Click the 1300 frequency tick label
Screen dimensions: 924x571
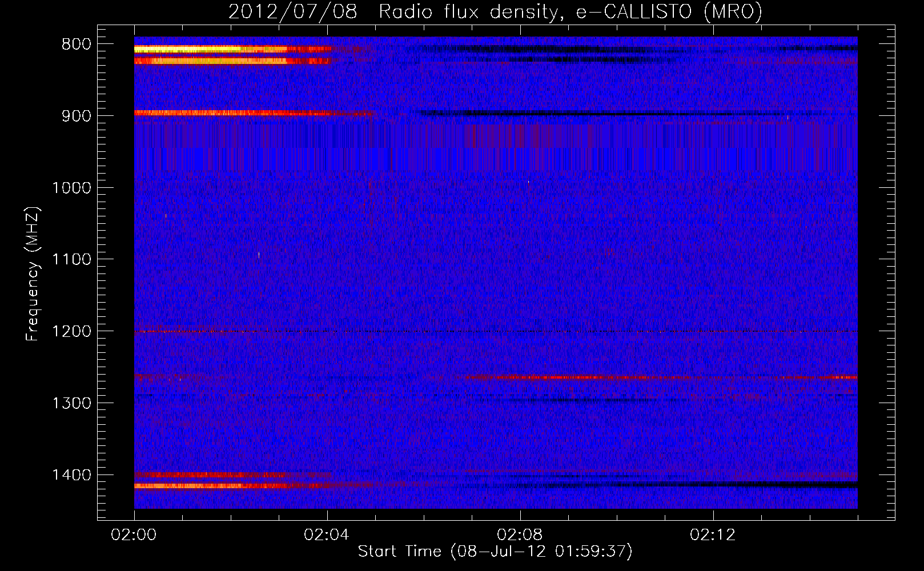pyautogui.click(x=71, y=403)
